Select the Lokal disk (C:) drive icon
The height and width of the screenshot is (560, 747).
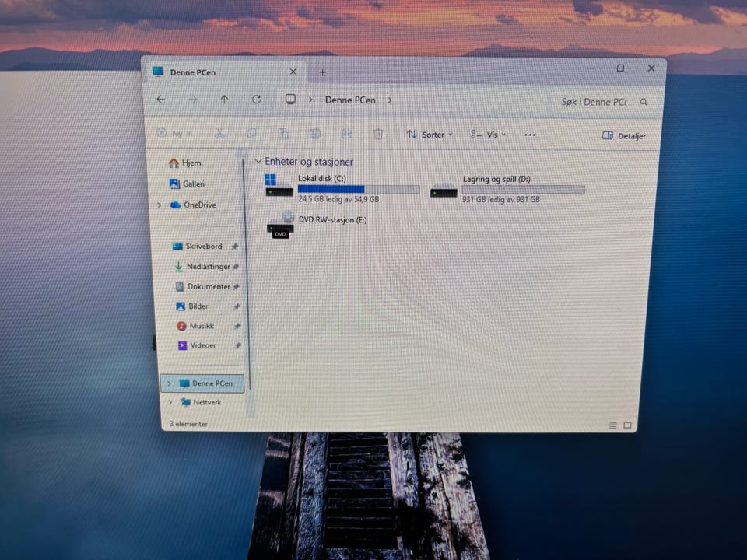[279, 186]
